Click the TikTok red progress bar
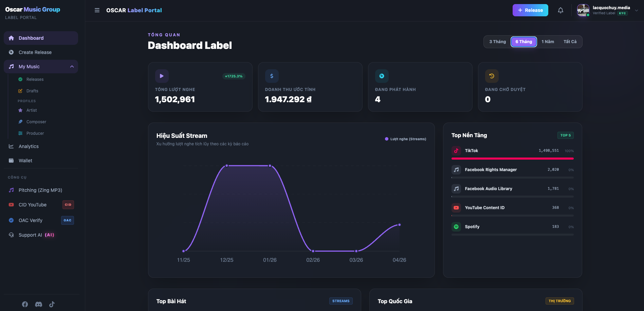This screenshot has height=311, width=644. pyautogui.click(x=513, y=159)
